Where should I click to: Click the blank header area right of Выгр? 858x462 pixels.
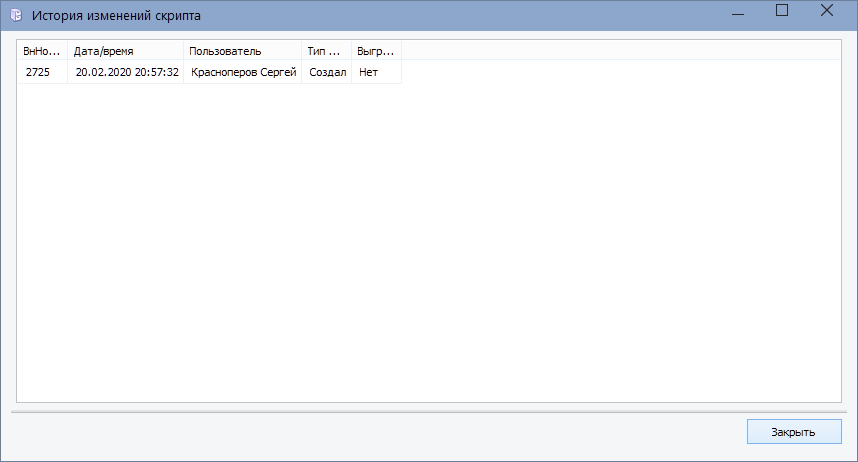(620, 50)
